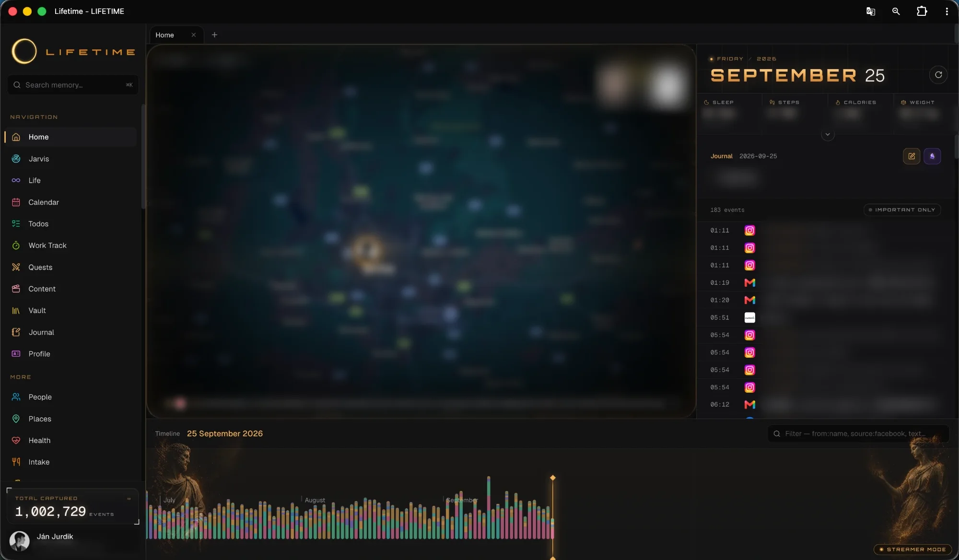Click the edit journal entry icon
The height and width of the screenshot is (560, 959).
pos(912,156)
